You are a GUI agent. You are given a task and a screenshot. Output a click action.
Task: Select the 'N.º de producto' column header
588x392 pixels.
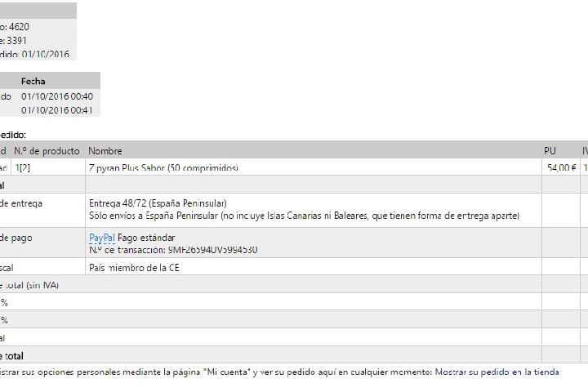(x=47, y=151)
